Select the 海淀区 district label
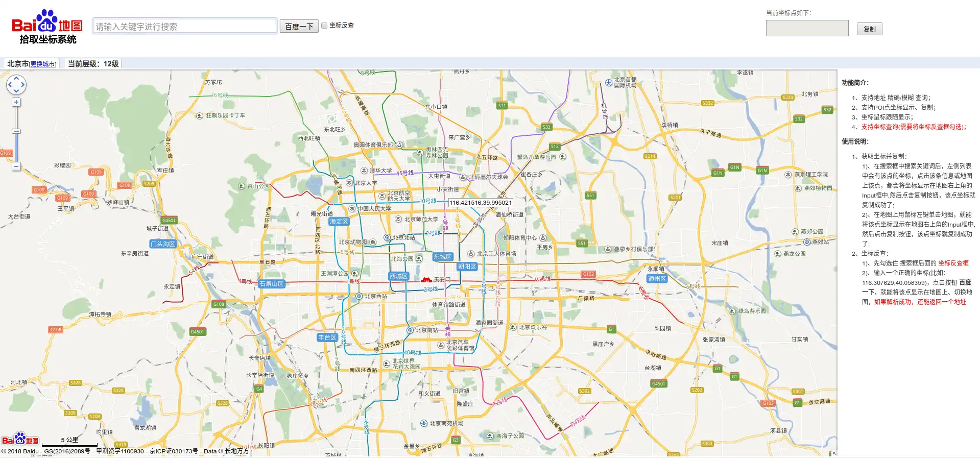 (x=339, y=222)
